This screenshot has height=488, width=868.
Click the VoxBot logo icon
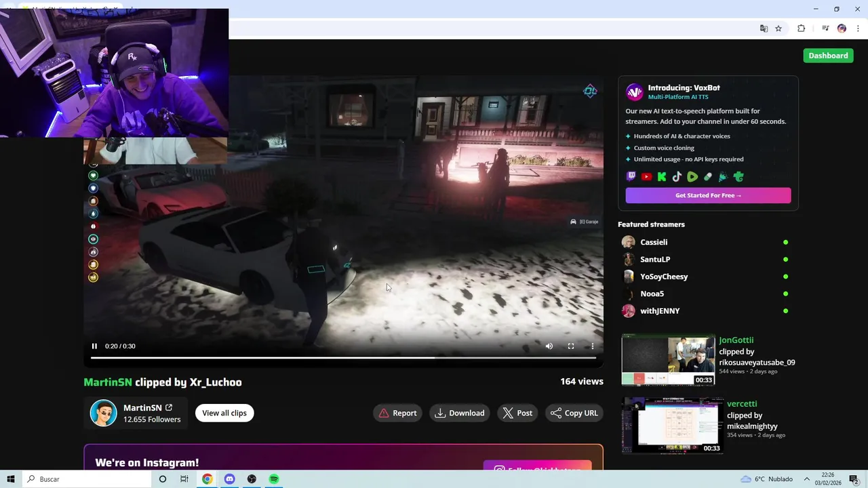[x=634, y=92]
